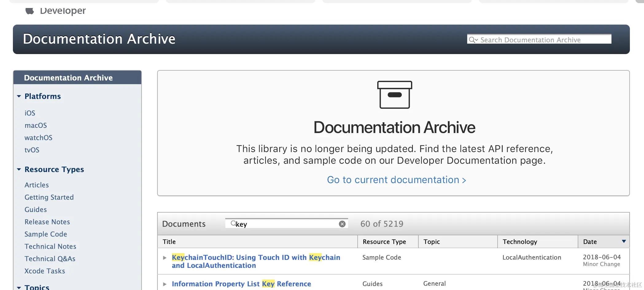Click the documents filter field containing key

tap(286, 224)
